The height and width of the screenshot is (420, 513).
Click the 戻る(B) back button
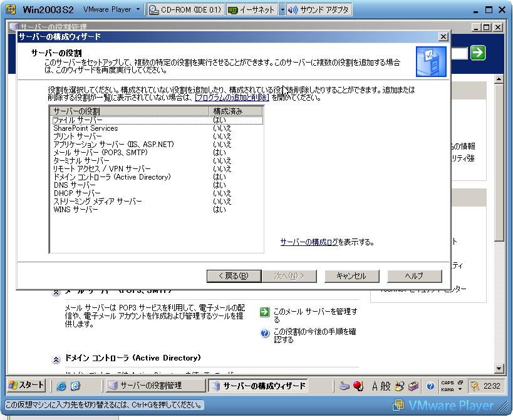click(x=234, y=276)
